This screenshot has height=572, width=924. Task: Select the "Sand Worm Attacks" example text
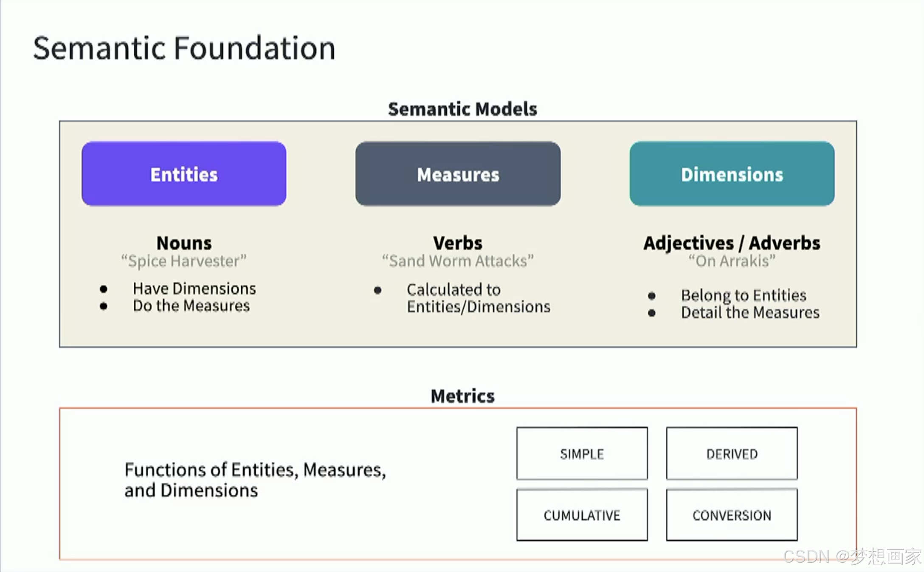click(458, 261)
